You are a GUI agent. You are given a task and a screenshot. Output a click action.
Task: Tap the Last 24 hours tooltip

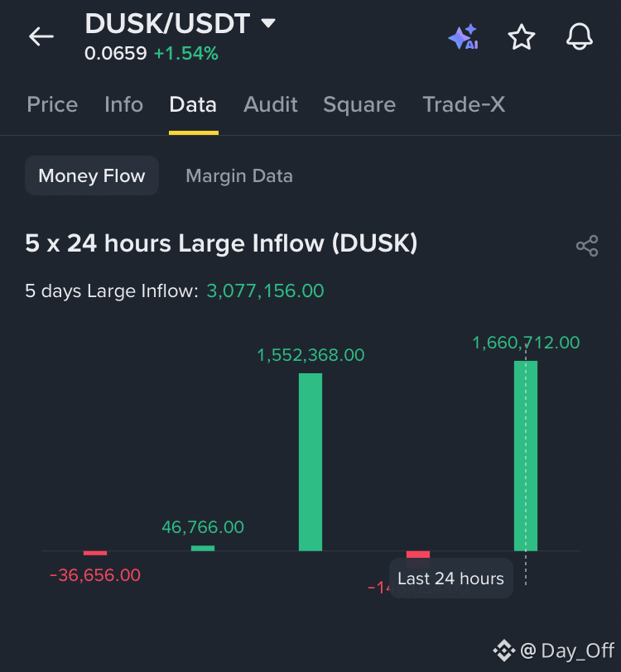click(450, 578)
